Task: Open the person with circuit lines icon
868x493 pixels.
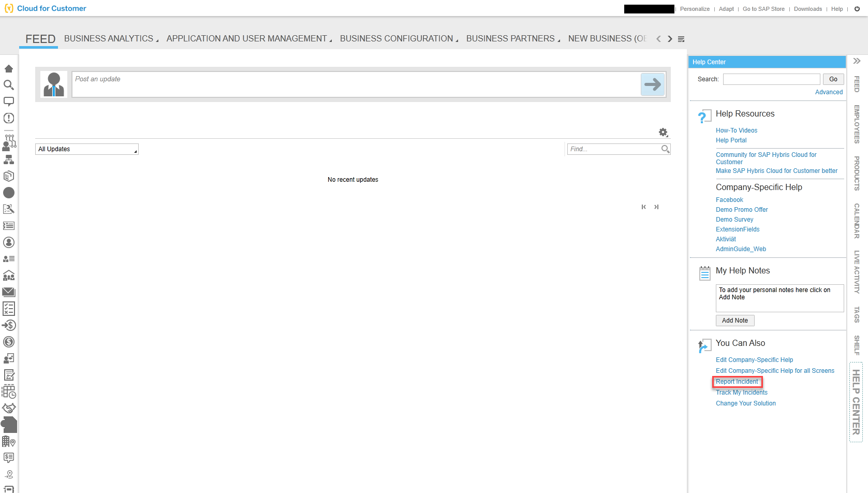Action: point(9,142)
